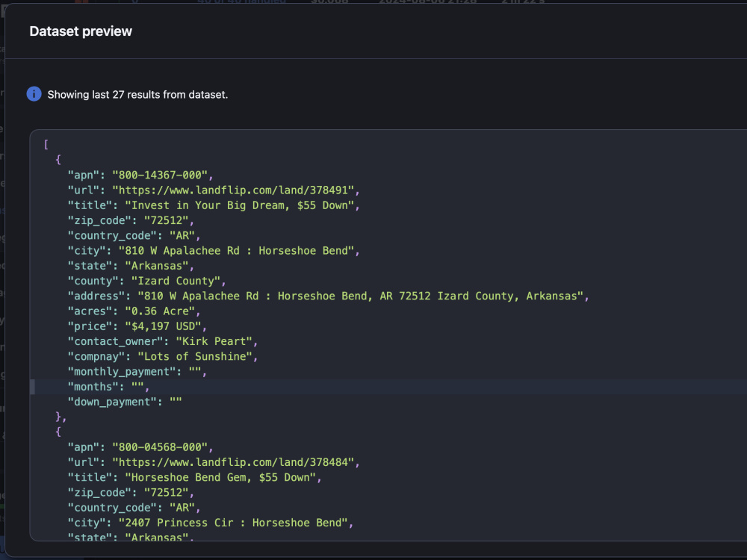Click the second record's zip_code value "72512"

pyautogui.click(x=167, y=492)
